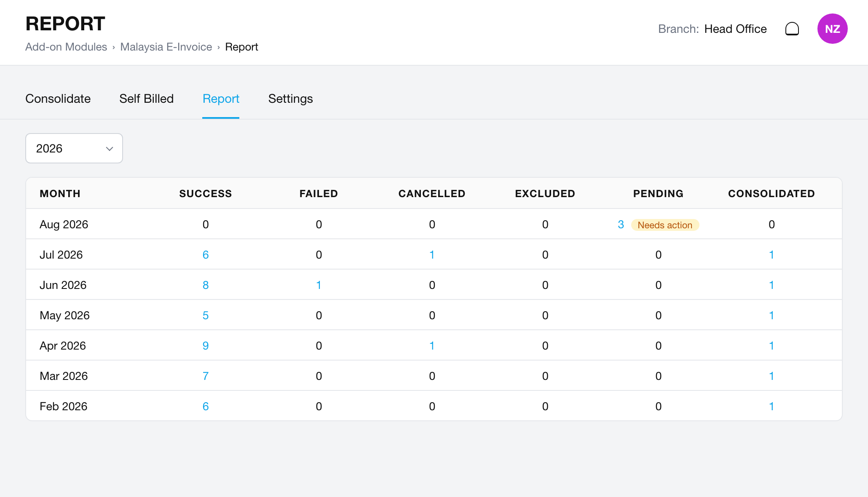The width and height of the screenshot is (868, 497).
Task: Select the Feb 2026 row label
Action: [64, 406]
